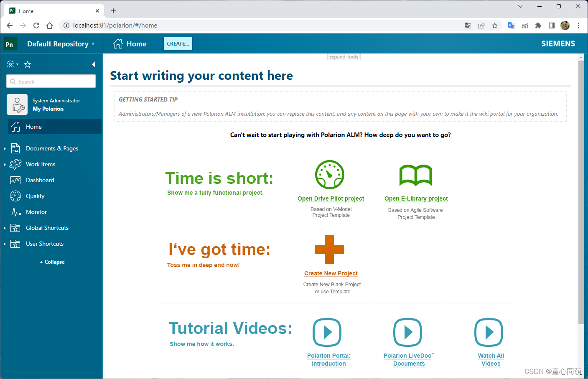
Task: Open Drive Pilot project link
Action: pyautogui.click(x=331, y=198)
